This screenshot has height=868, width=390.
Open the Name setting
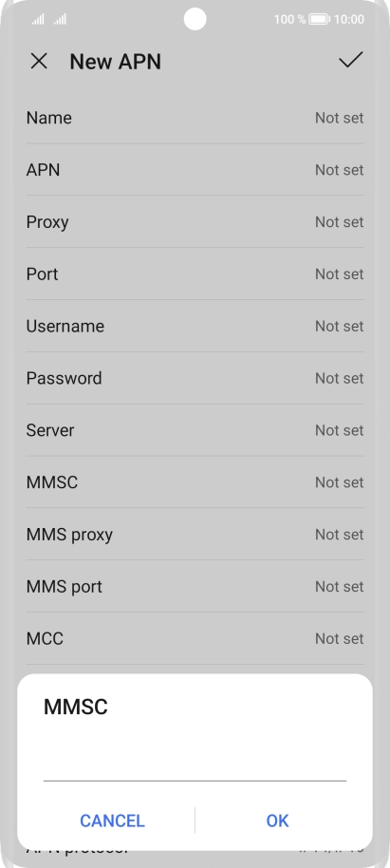point(195,118)
